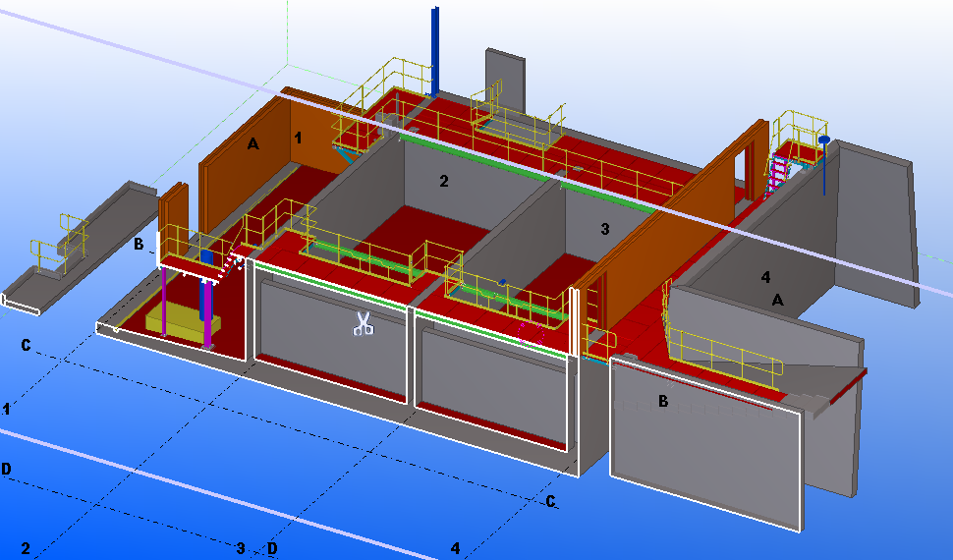Click grid label 2 at the bottom edge
The width and height of the screenshot is (953, 560).
click(25, 548)
